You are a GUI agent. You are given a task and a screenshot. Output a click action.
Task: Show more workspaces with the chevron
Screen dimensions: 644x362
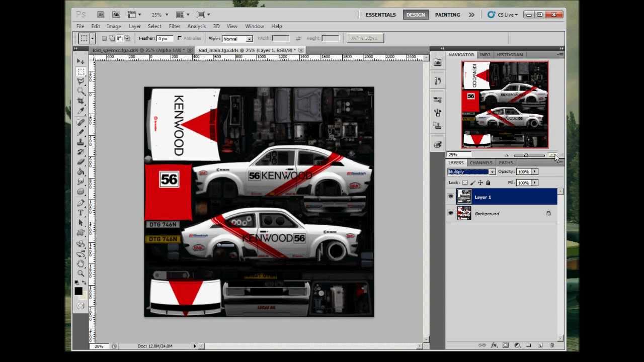pos(471,15)
